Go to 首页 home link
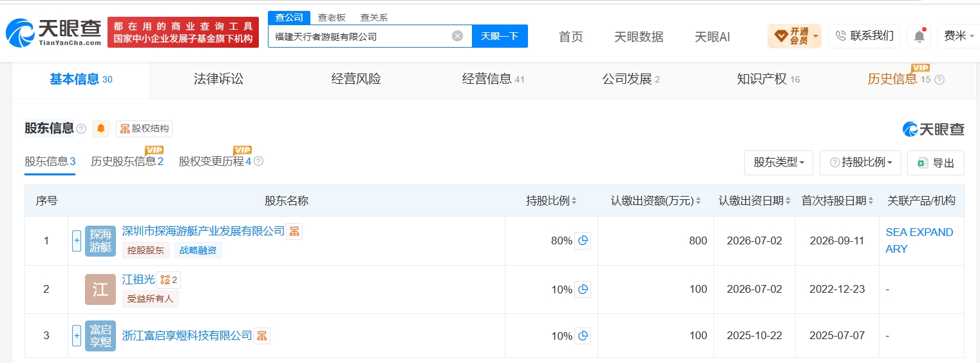Screen dimensions: 980x363 571,37
